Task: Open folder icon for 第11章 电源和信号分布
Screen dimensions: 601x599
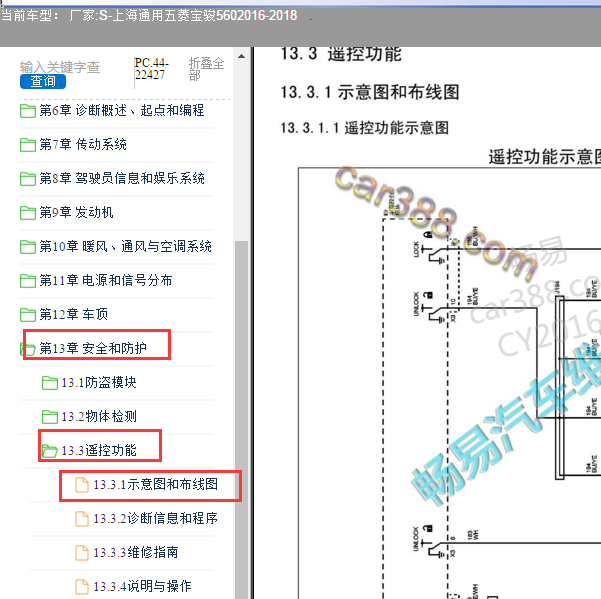Action: (28, 281)
